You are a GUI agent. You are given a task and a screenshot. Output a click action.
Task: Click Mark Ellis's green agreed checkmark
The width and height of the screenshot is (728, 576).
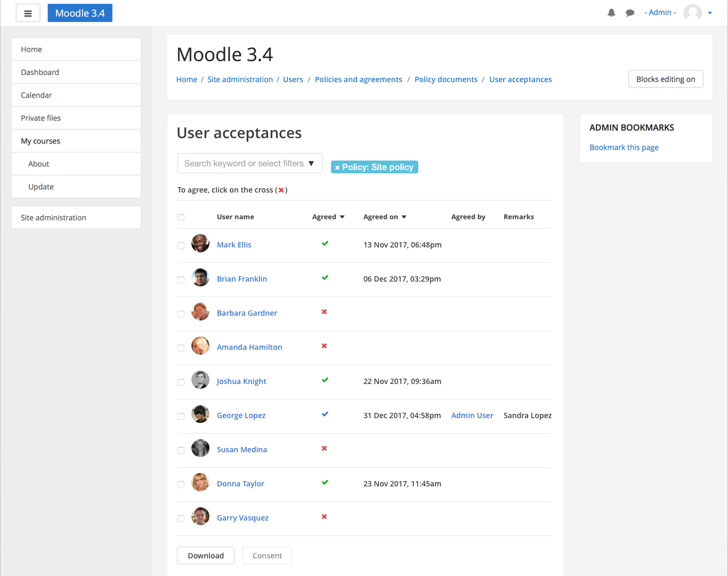[325, 244]
